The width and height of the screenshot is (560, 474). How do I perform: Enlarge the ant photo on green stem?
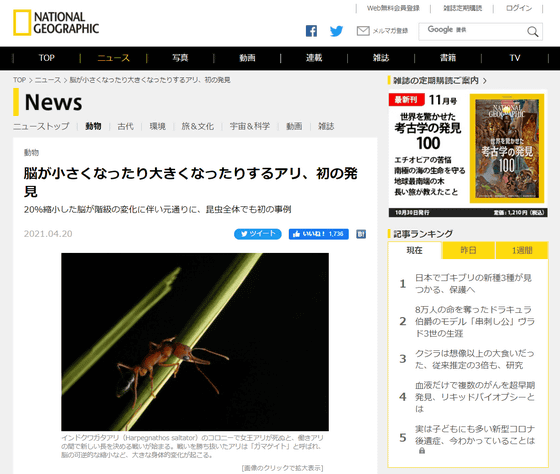click(x=195, y=342)
